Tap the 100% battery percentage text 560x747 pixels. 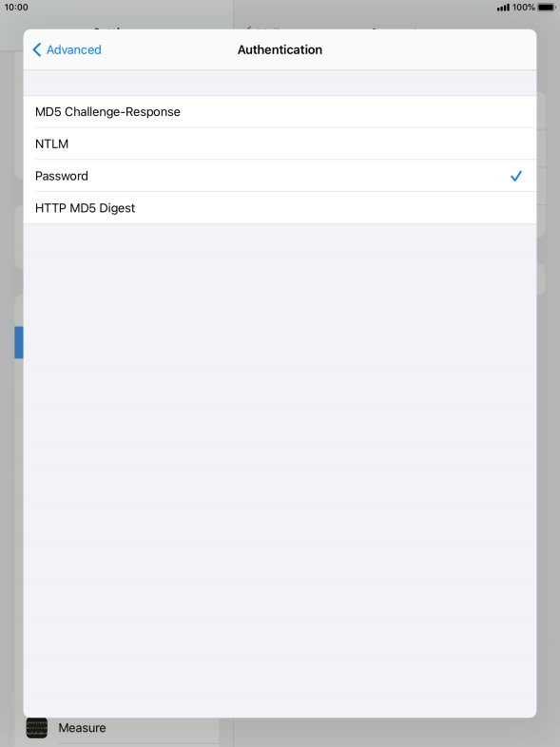(x=523, y=8)
